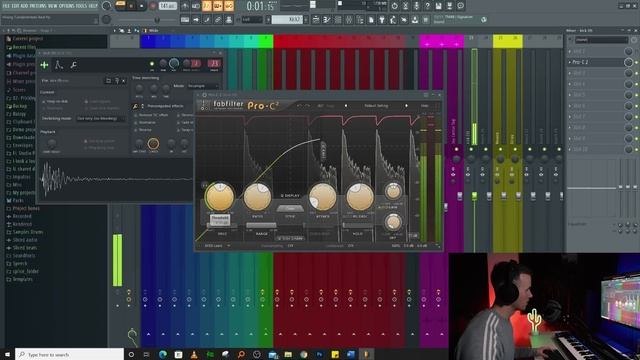Open the TOOLS menu
640x360 pixels.
pos(82,6)
